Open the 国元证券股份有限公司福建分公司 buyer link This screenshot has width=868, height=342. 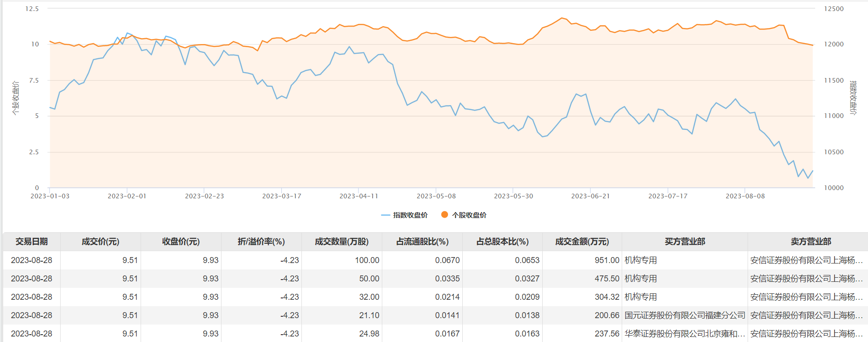click(x=685, y=315)
